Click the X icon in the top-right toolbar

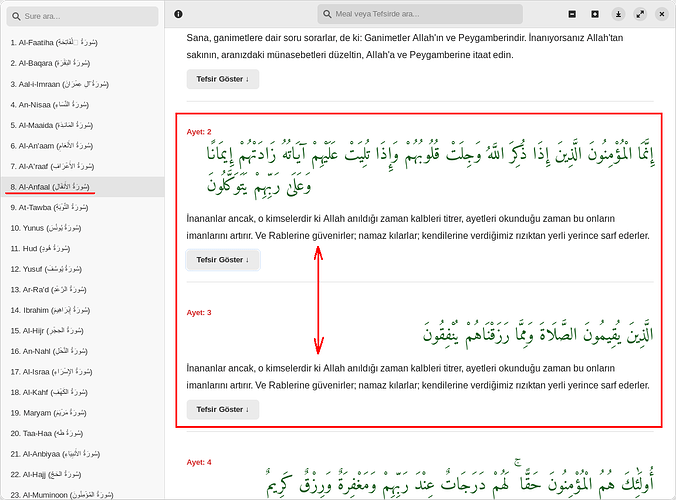[x=666, y=15]
